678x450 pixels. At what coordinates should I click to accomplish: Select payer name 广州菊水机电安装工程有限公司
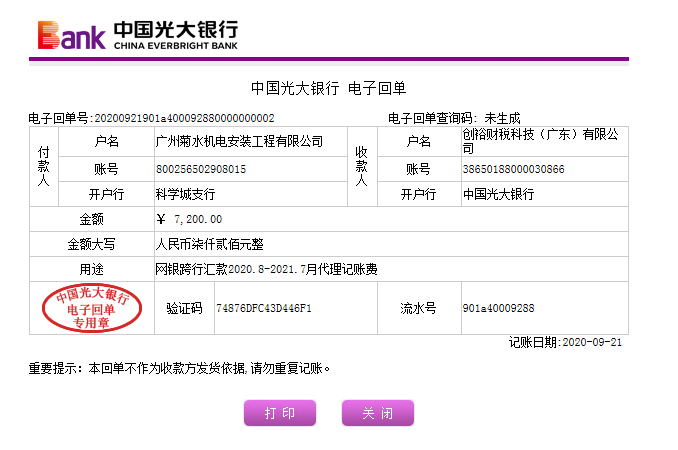coord(239,141)
